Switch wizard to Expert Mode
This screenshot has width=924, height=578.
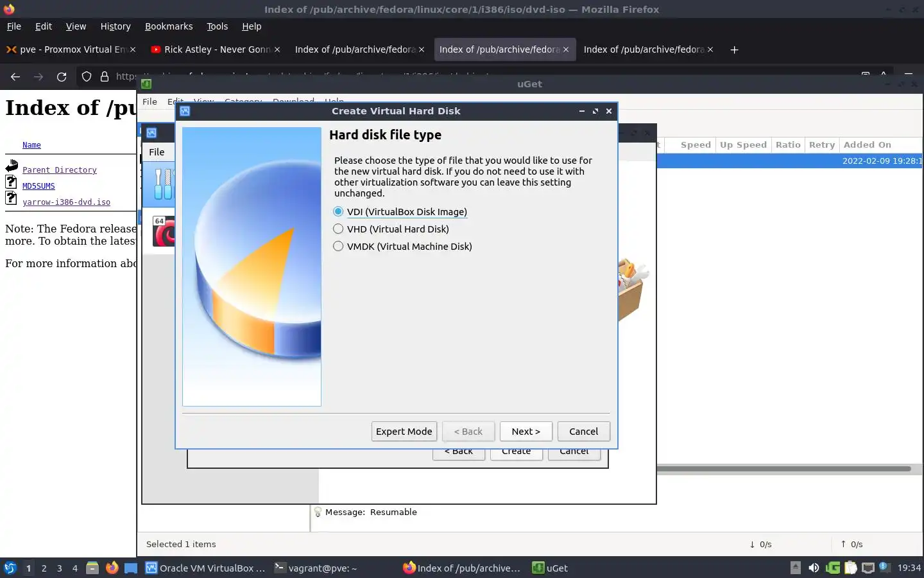pos(404,432)
